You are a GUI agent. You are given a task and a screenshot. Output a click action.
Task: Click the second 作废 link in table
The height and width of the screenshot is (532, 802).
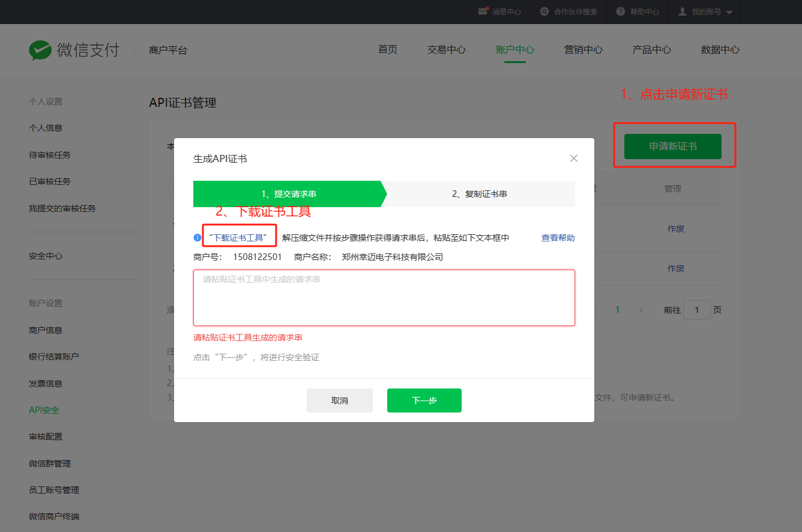coord(676,268)
